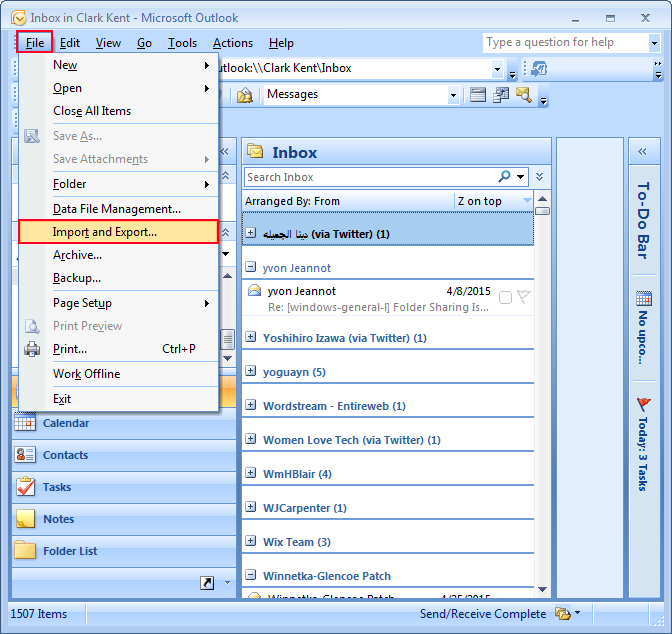Click the find message envelope icon
The height and width of the screenshot is (634, 672).
point(524,95)
